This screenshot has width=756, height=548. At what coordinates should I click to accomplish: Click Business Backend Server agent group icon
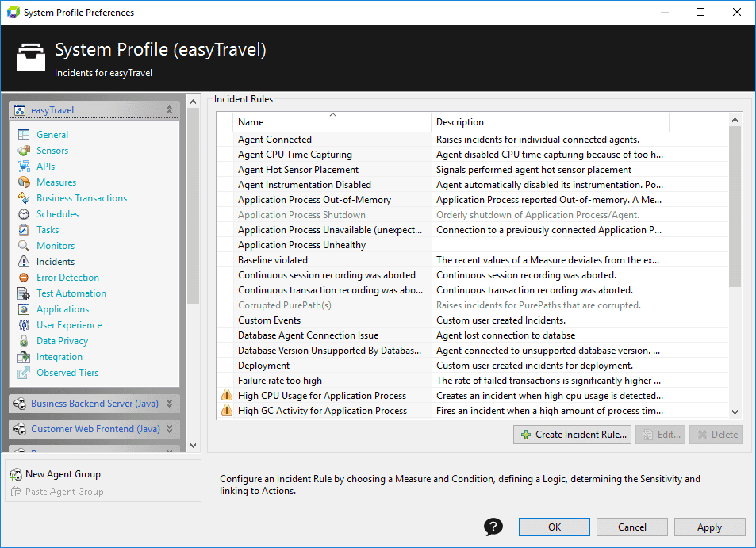[20, 404]
